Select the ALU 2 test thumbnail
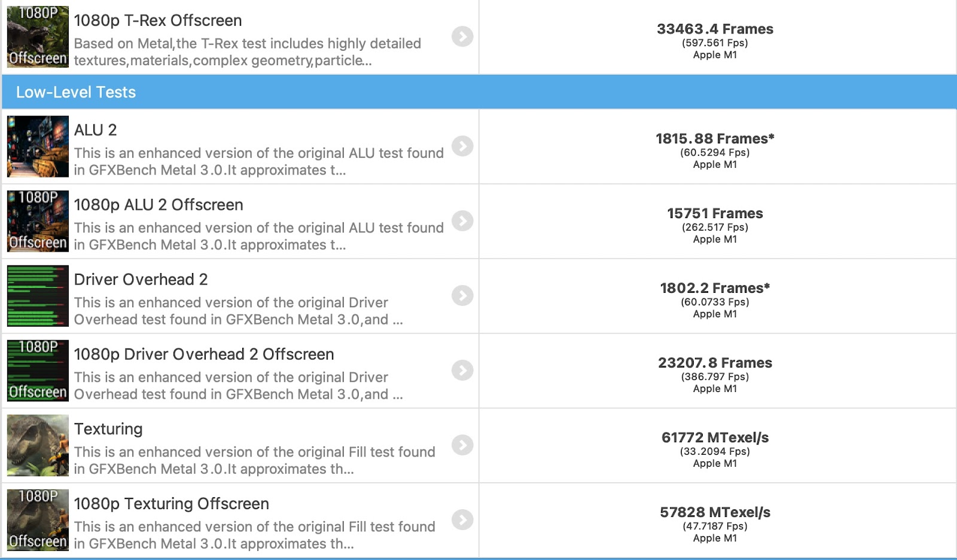This screenshot has width=957, height=560. [x=38, y=146]
